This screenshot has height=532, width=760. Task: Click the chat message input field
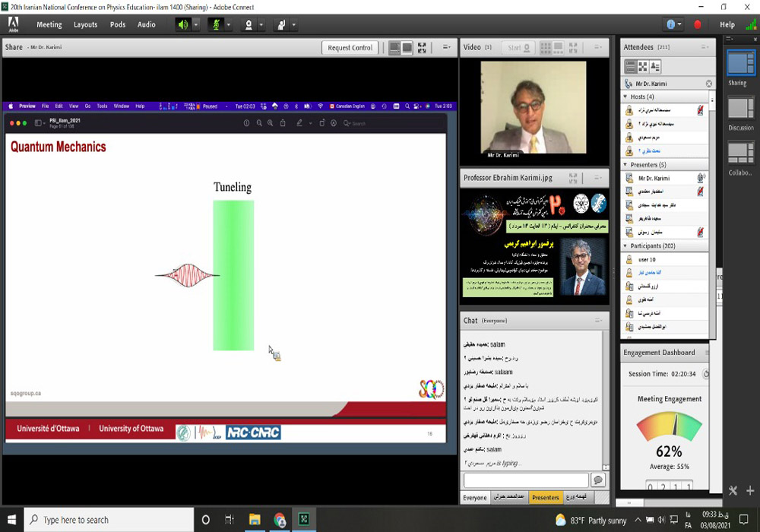click(x=526, y=480)
